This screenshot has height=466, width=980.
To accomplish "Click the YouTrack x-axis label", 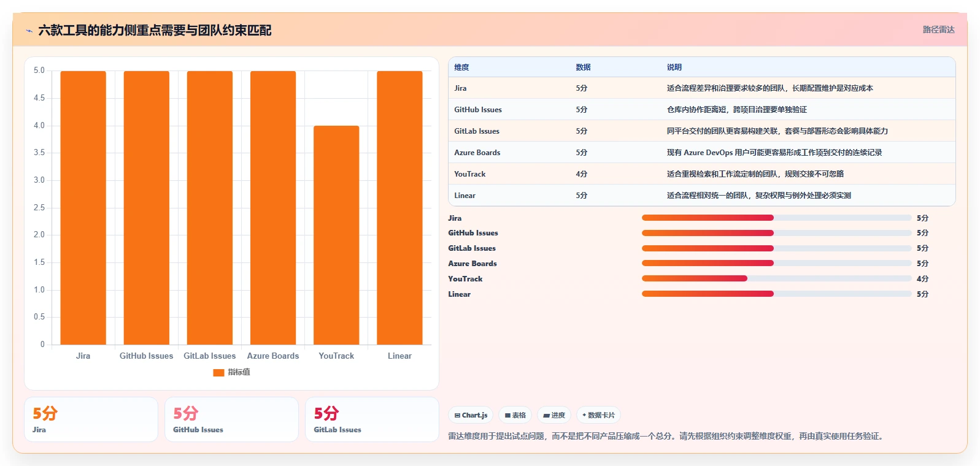I will point(336,356).
